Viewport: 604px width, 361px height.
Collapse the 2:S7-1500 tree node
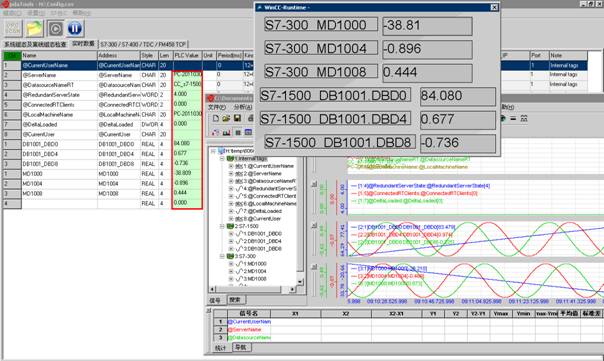click(222, 227)
